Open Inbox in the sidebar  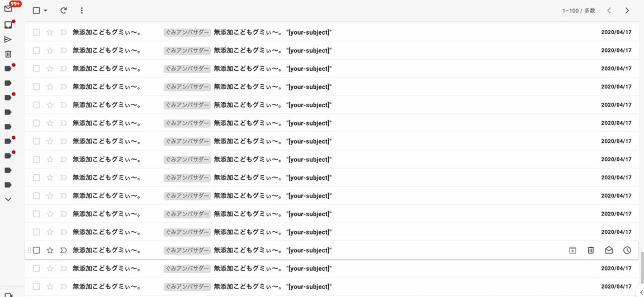click(8, 25)
